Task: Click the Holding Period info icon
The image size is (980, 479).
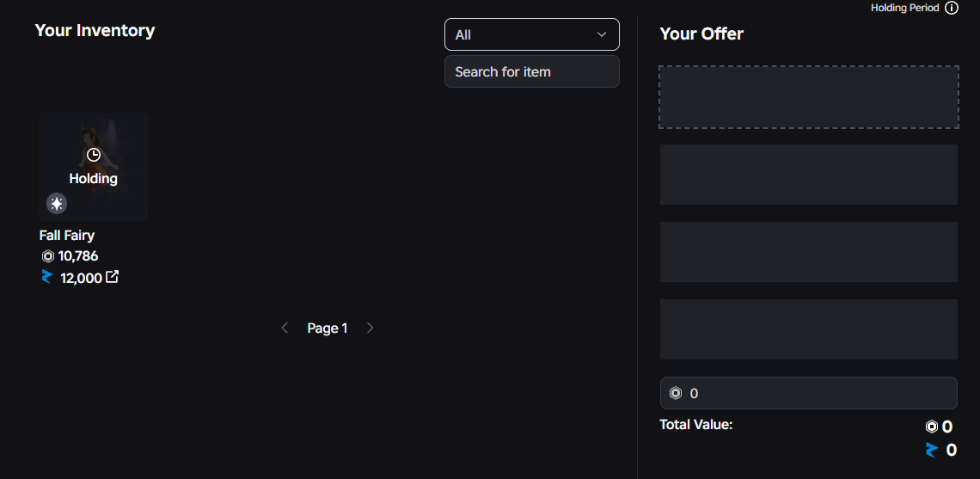Action: pos(952,8)
